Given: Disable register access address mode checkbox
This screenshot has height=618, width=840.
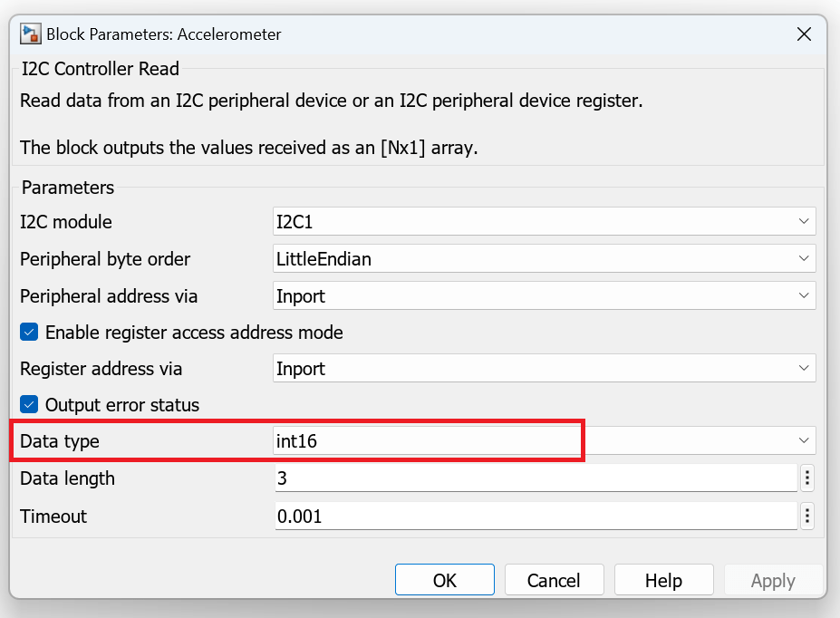Looking at the screenshot, I should click(30, 333).
